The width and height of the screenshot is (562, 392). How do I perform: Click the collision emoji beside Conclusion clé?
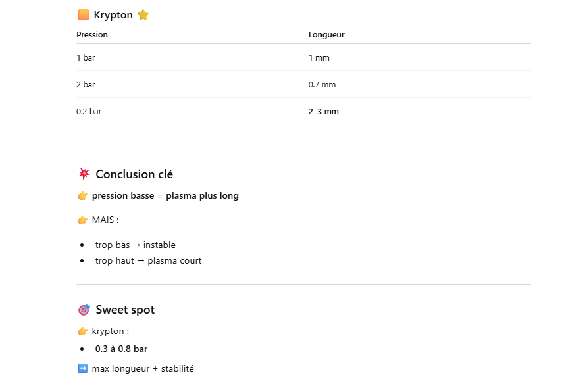tap(84, 174)
